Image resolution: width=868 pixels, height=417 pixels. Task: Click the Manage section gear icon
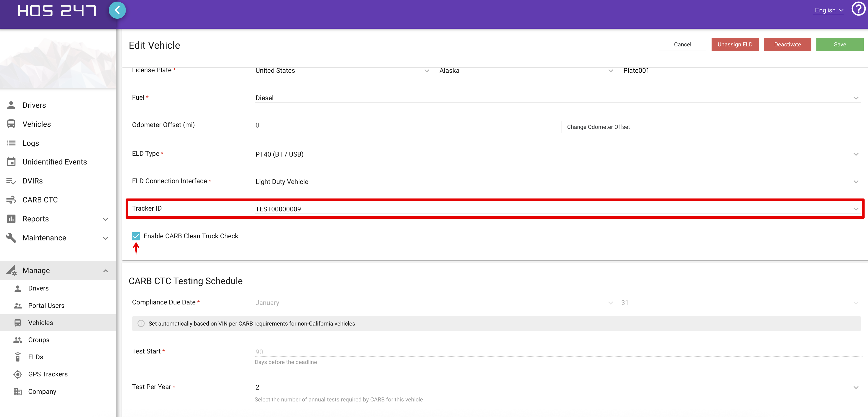coord(11,270)
